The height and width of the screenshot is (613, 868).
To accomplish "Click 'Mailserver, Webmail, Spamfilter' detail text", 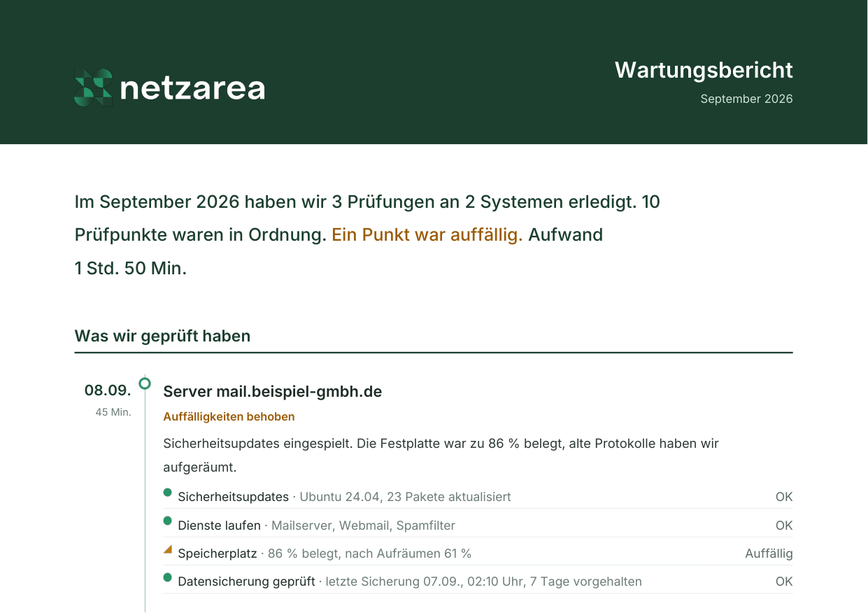I will tap(363, 526).
